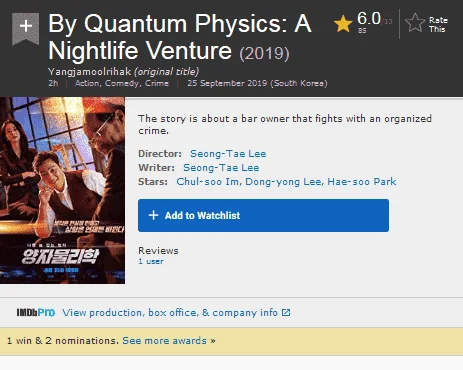View production, box office, & company info
Viewport: 463px width, 370px height.
pyautogui.click(x=170, y=313)
